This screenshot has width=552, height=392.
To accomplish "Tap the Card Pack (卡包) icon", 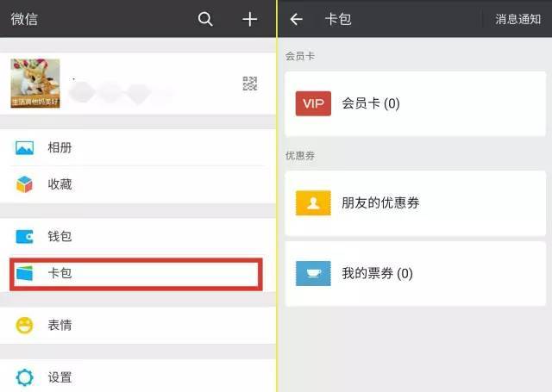I will click(24, 273).
